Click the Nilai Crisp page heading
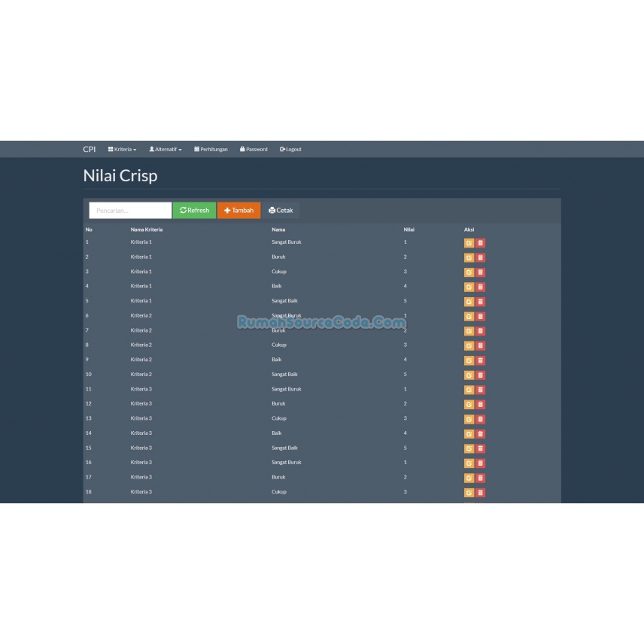644x644 pixels. (x=120, y=176)
